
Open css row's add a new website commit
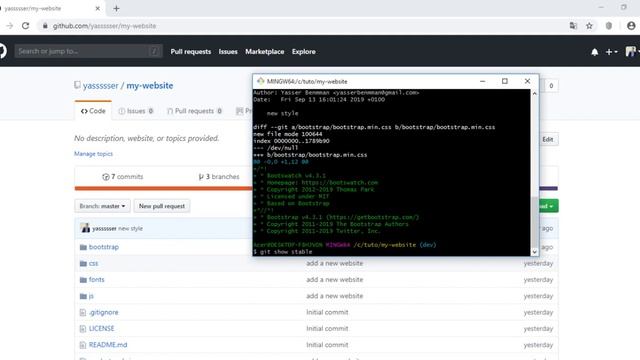pyautogui.click(x=335, y=263)
